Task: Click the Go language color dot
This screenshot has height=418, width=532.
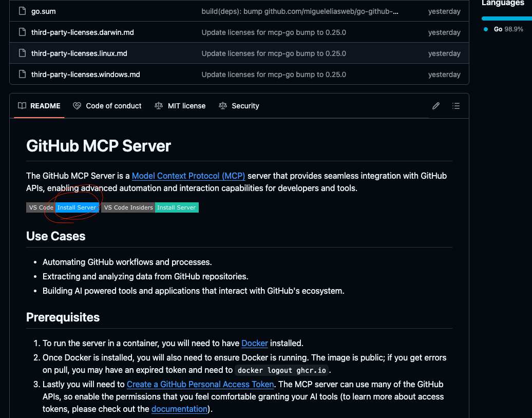Action: [486, 29]
